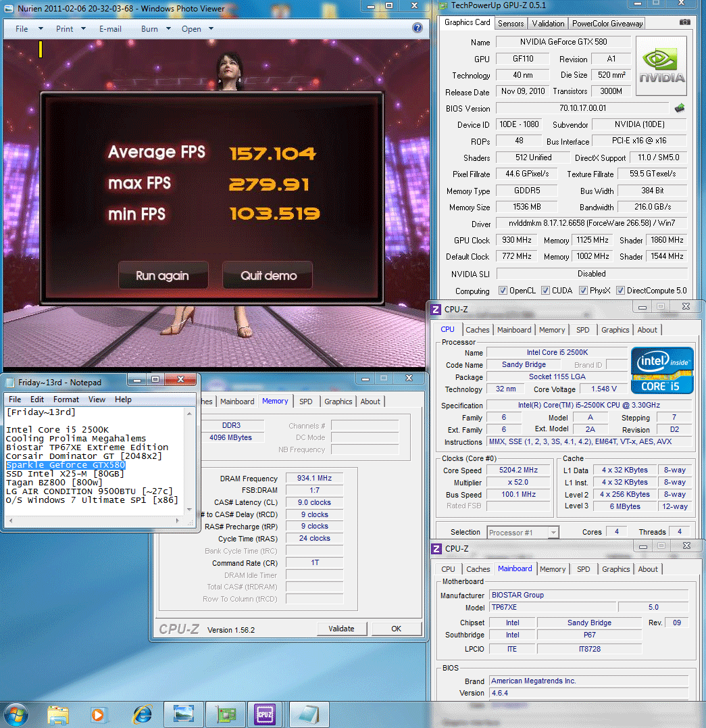Click Notepad vertical scrollbar up arrow
The height and width of the screenshot is (728, 706).
point(189,413)
